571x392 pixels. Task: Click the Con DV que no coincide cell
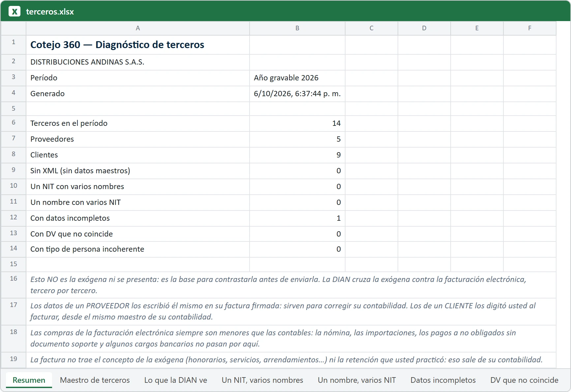click(x=138, y=234)
